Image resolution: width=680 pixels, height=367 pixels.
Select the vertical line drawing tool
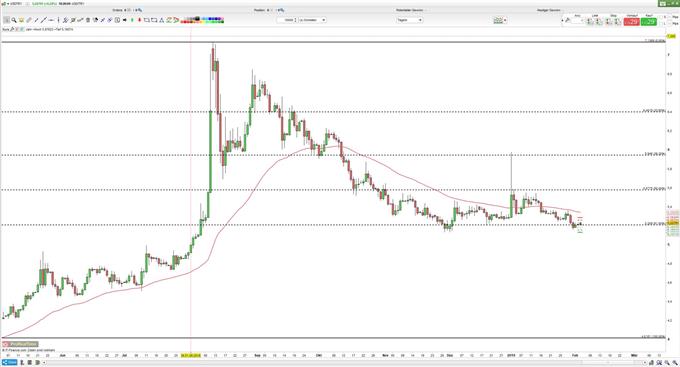coord(59,20)
